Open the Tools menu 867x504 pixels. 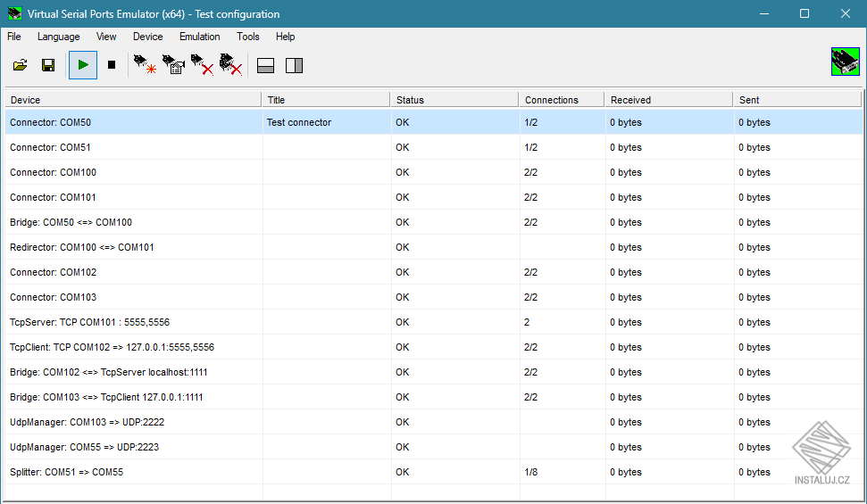pyautogui.click(x=248, y=37)
